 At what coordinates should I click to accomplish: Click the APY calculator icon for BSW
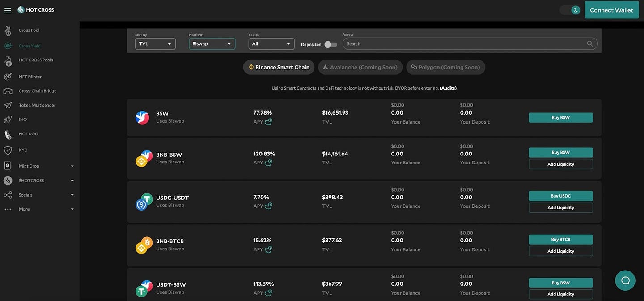[268, 121]
